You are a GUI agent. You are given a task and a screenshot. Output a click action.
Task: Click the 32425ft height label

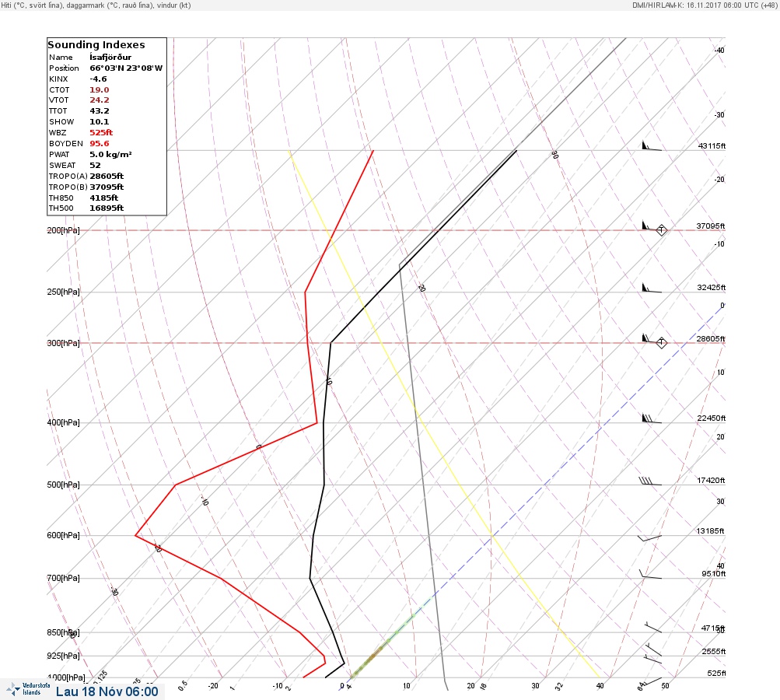point(712,288)
